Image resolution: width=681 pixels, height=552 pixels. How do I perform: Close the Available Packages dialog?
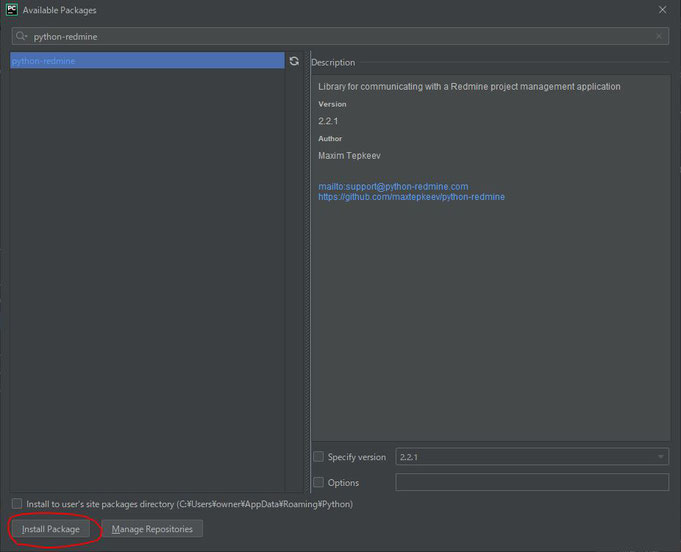click(662, 10)
